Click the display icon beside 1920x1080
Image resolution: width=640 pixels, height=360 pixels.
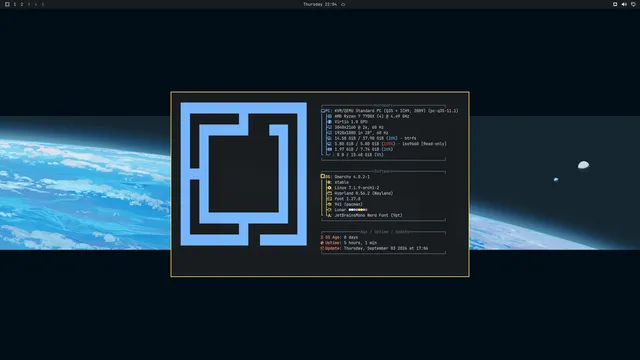click(329, 133)
